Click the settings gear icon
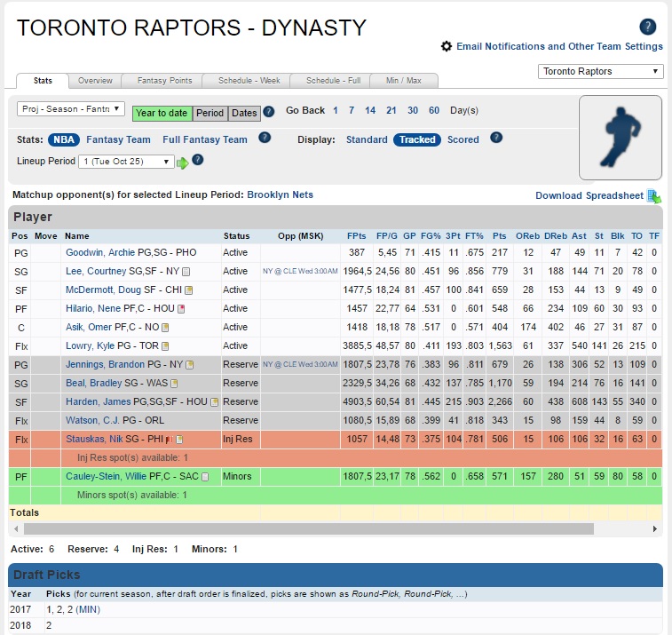The width and height of the screenshot is (672, 635). point(447,46)
